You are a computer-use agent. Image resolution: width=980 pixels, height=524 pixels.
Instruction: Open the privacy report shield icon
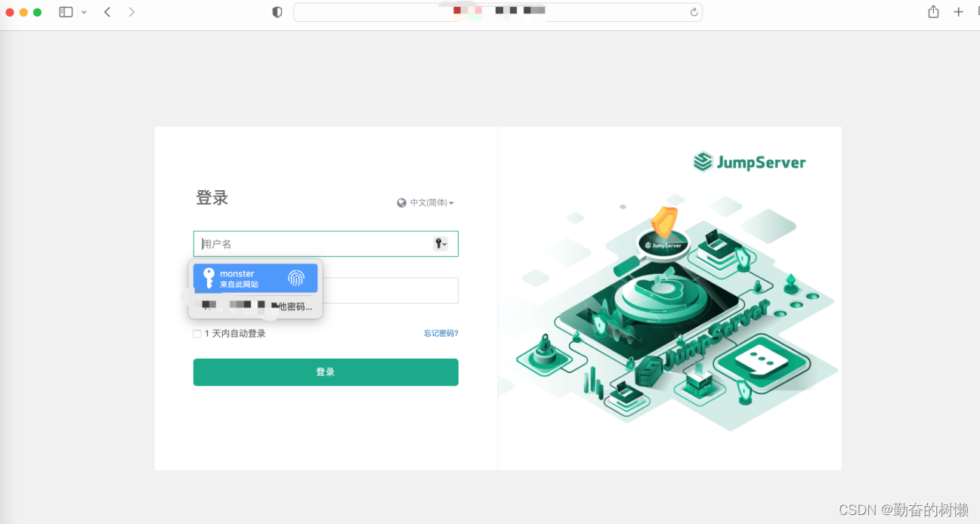tap(277, 12)
